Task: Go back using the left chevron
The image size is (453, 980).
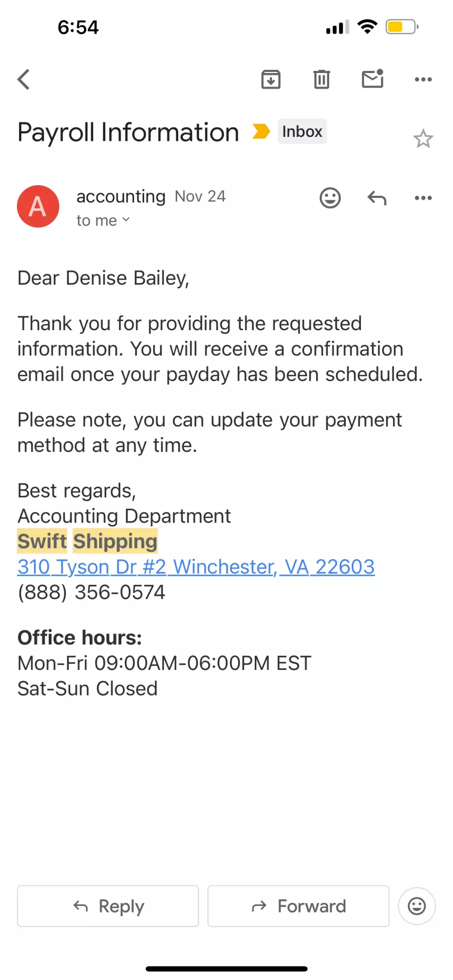Action: [24, 80]
